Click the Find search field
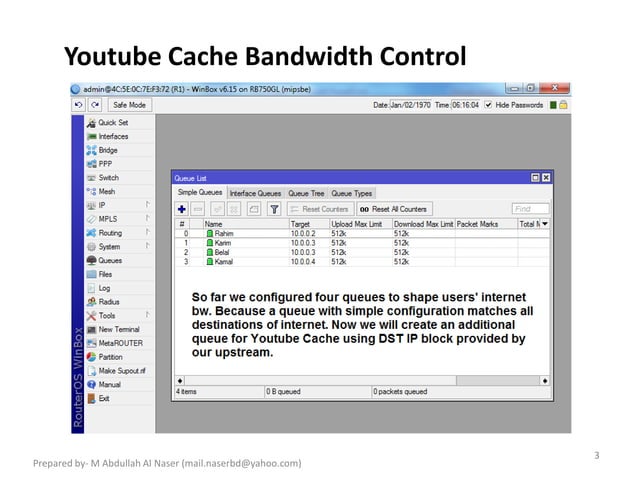 tap(530, 209)
